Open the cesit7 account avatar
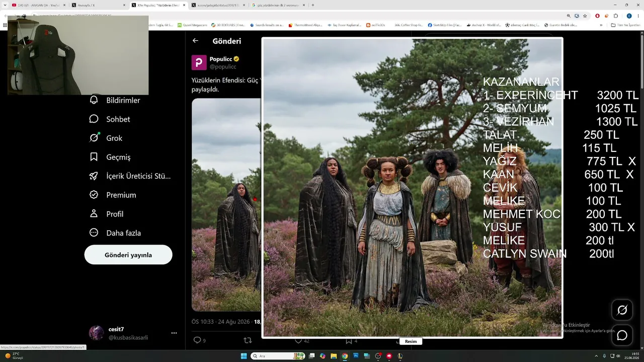Screen dimensions: 644x362 point(97,333)
